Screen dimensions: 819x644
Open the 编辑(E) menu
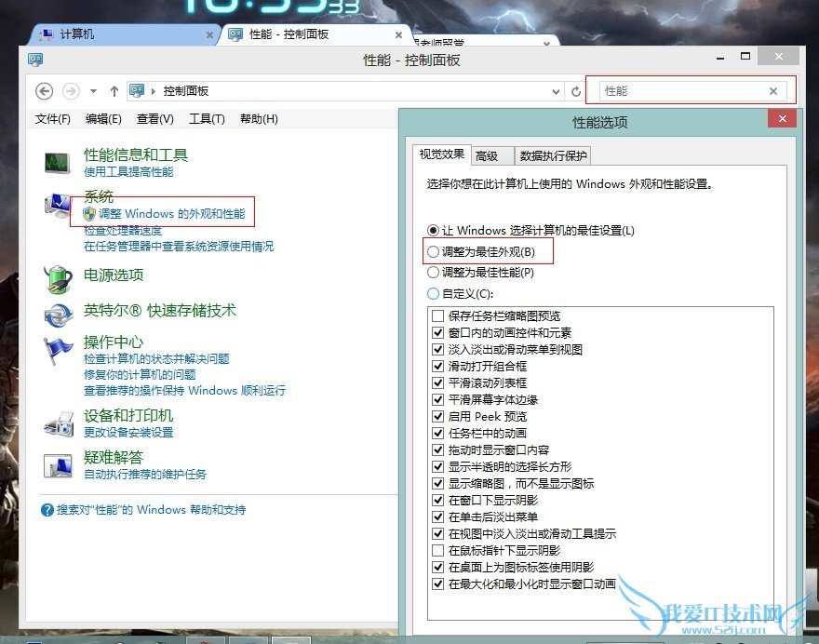click(x=103, y=119)
